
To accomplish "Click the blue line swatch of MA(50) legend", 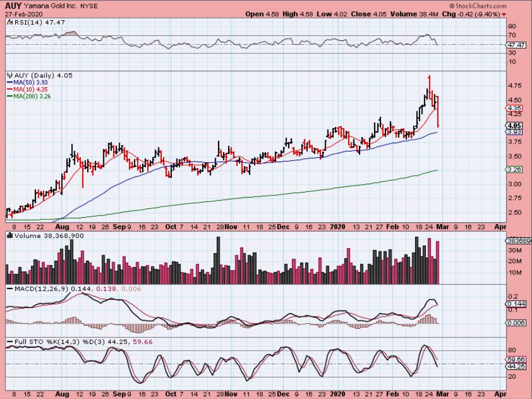I will coord(10,82).
